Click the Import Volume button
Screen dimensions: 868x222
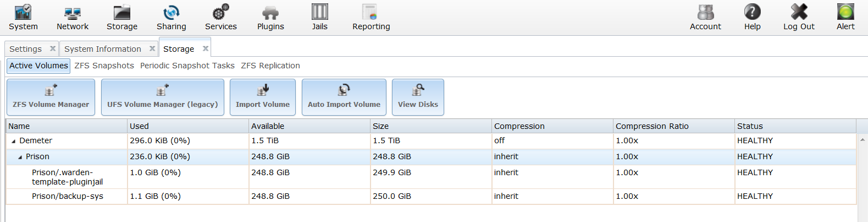pyautogui.click(x=262, y=97)
